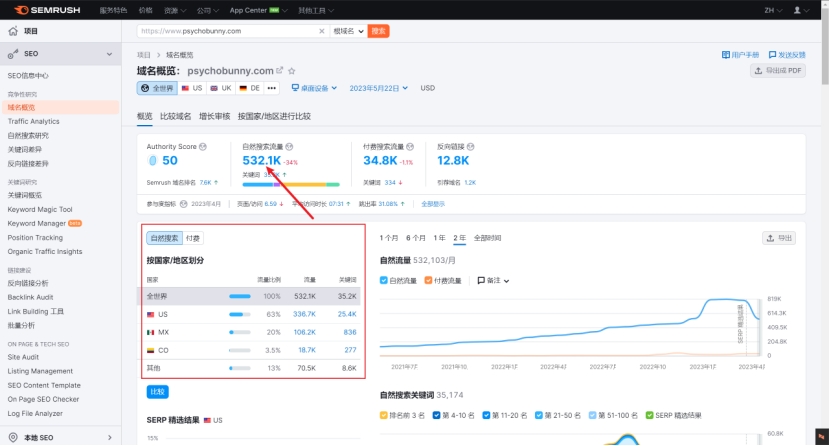Toggle 自然流量 checkbox in chart

(383, 280)
